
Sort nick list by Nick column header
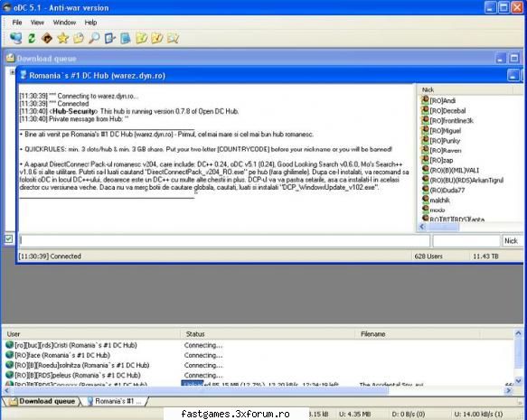466,89
